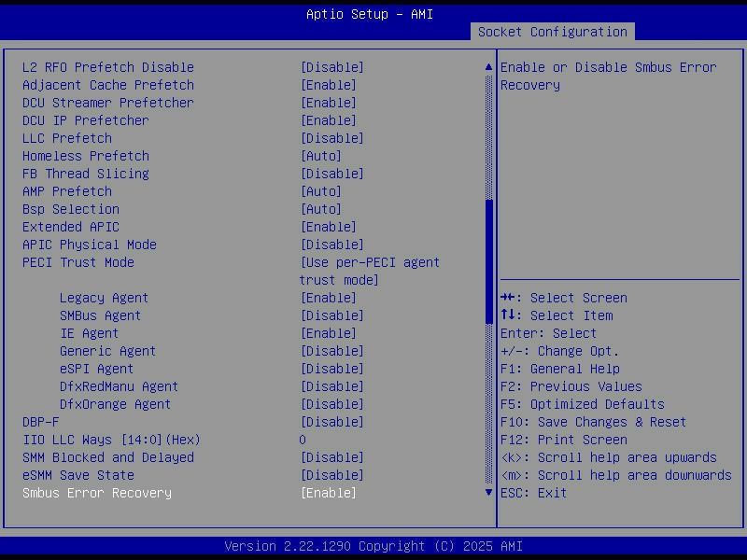Click F10: Save Changes & Reset hint
Screen dimensions: 747x560
(593, 422)
